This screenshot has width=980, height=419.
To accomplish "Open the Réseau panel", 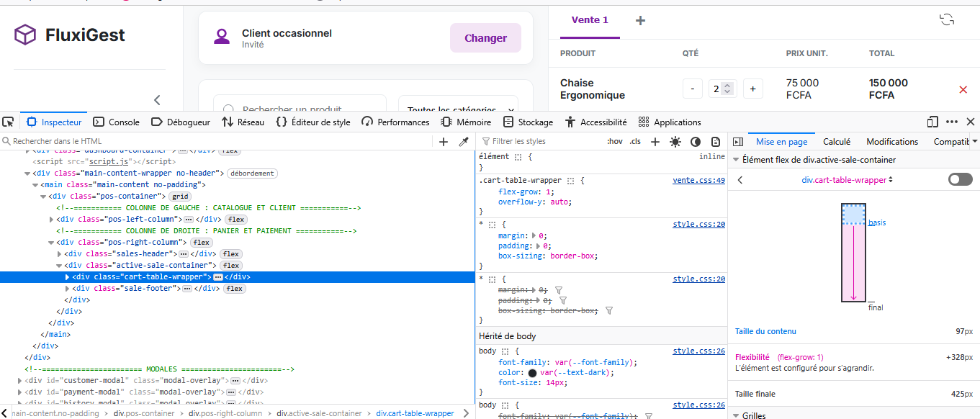I will (x=243, y=122).
